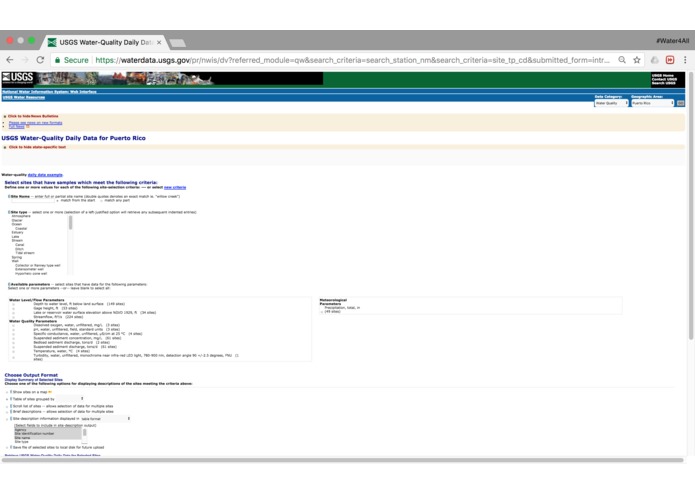This screenshot has height=494, width=695.
Task: Reload the current page
Action: [40, 60]
